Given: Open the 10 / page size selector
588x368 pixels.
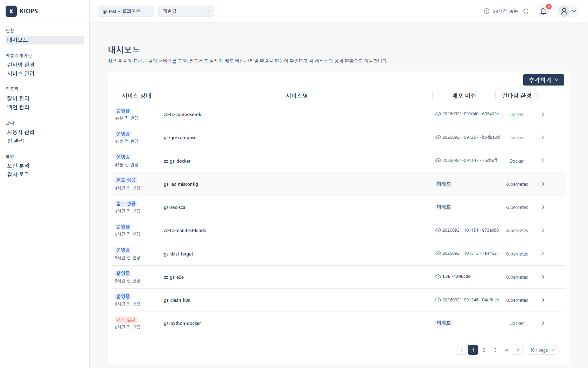Looking at the screenshot, I should 542,350.
